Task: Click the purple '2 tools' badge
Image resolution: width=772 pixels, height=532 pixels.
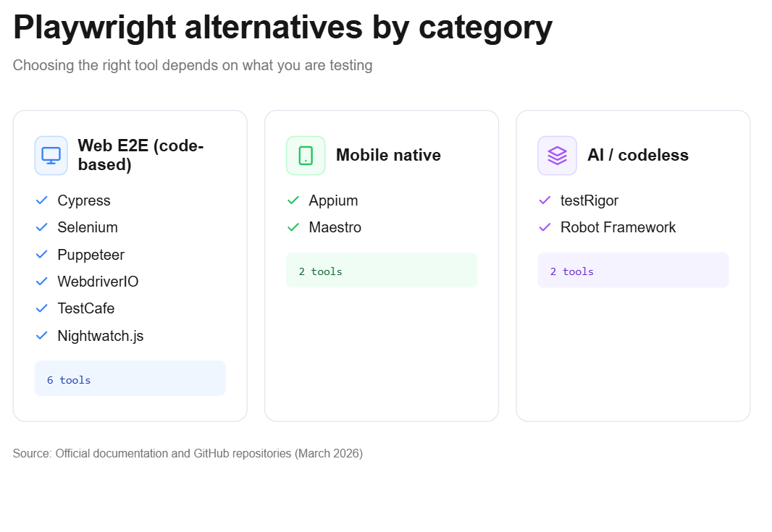Action: (633, 270)
